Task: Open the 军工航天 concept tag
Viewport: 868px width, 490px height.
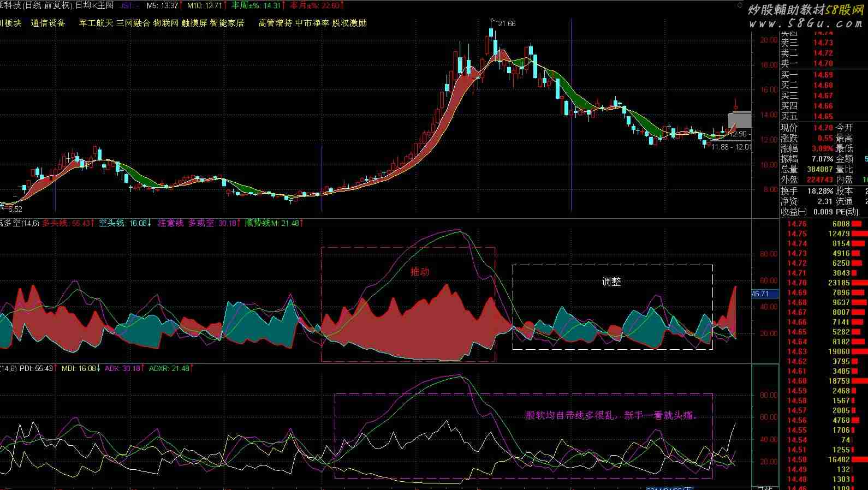Action: click(x=96, y=23)
